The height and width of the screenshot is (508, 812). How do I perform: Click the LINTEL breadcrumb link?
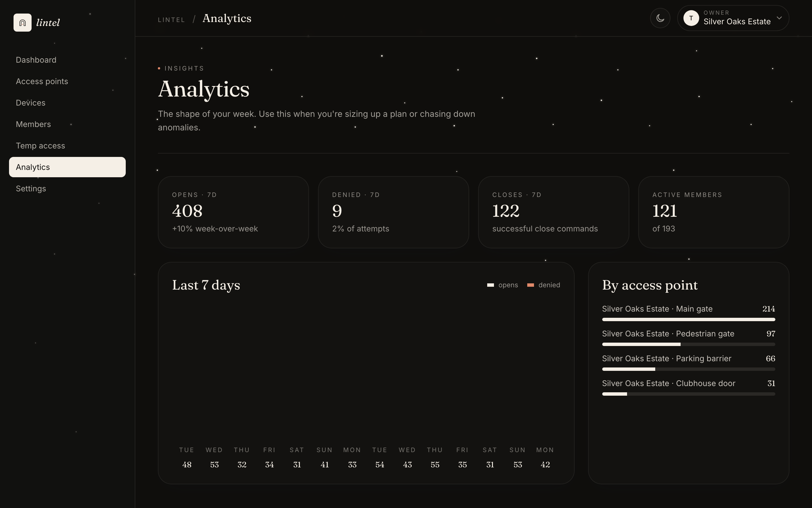(x=171, y=20)
